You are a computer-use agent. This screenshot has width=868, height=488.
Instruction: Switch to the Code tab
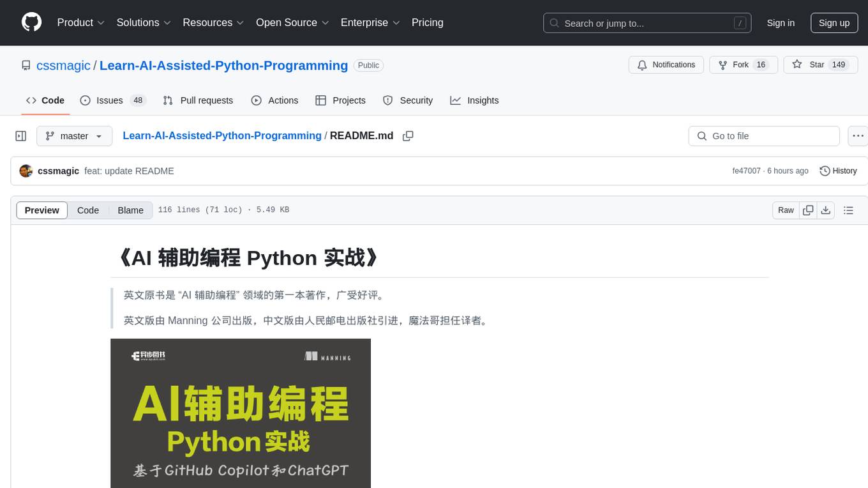tap(45, 100)
